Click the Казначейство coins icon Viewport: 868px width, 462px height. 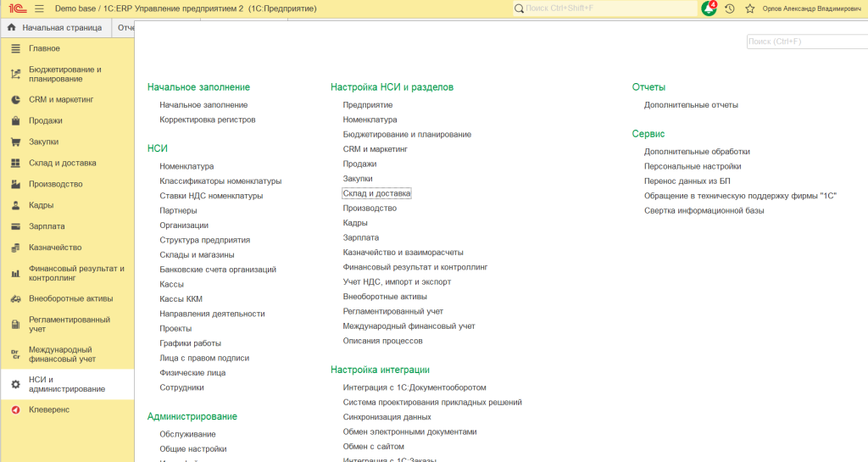[15, 248]
